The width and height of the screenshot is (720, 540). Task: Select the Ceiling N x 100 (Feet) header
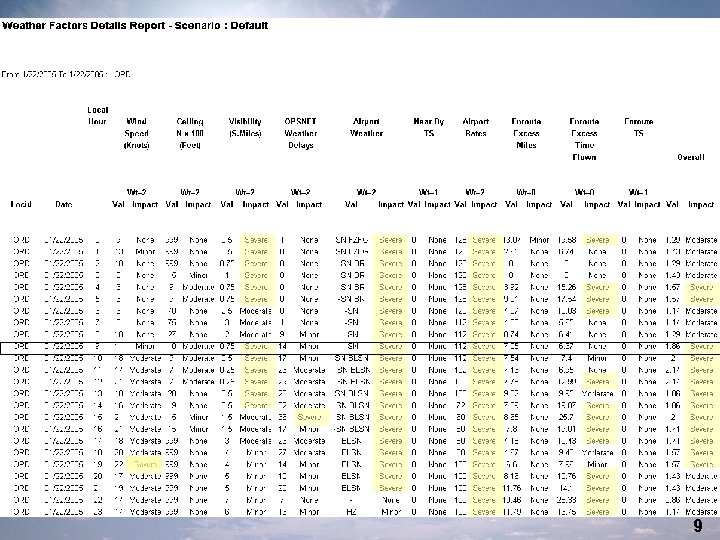[190, 133]
